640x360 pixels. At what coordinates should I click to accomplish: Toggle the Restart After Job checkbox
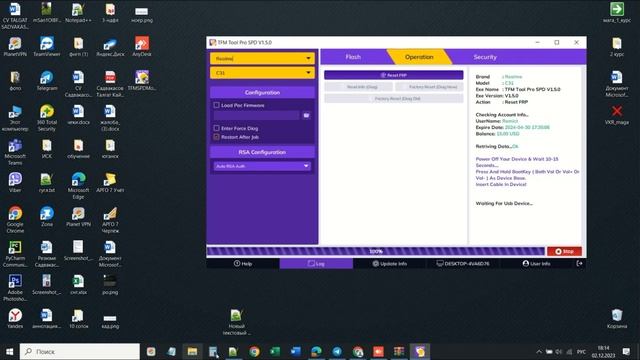216,137
